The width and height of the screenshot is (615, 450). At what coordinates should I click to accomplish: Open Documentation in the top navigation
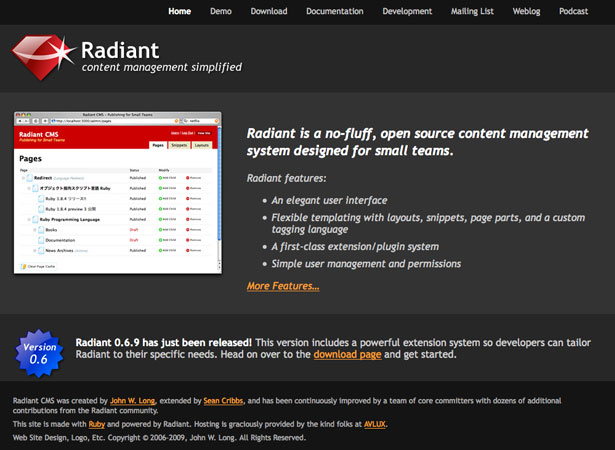click(335, 11)
